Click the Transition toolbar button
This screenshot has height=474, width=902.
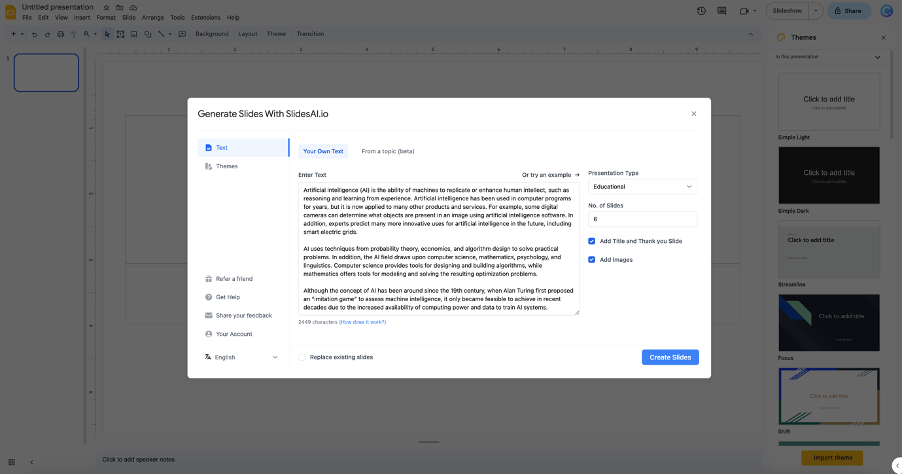click(310, 34)
